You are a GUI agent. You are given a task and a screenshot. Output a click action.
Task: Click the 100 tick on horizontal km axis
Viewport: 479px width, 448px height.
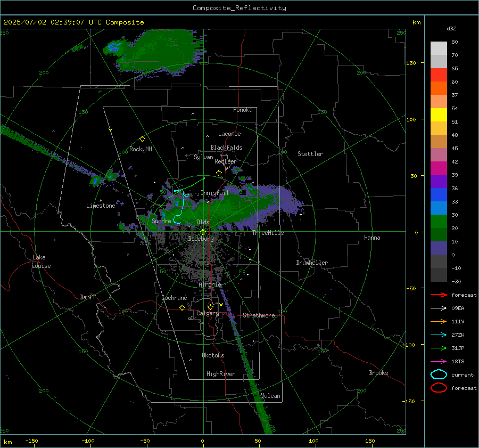pyautogui.click(x=313, y=441)
